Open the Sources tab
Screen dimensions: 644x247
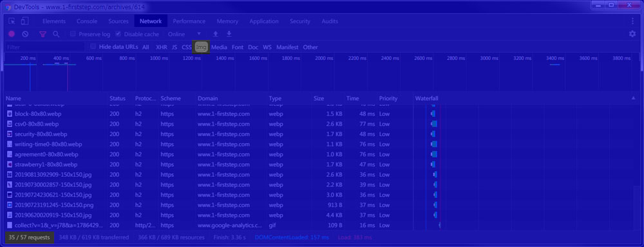(118, 21)
